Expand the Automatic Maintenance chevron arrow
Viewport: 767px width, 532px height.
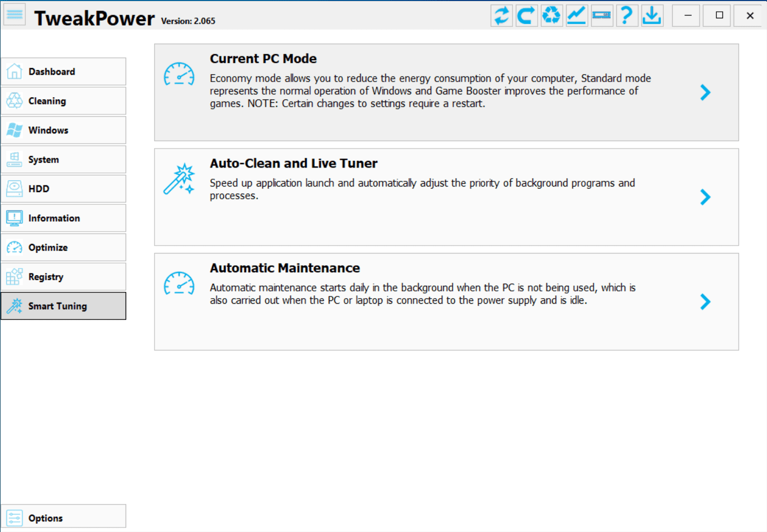click(706, 302)
